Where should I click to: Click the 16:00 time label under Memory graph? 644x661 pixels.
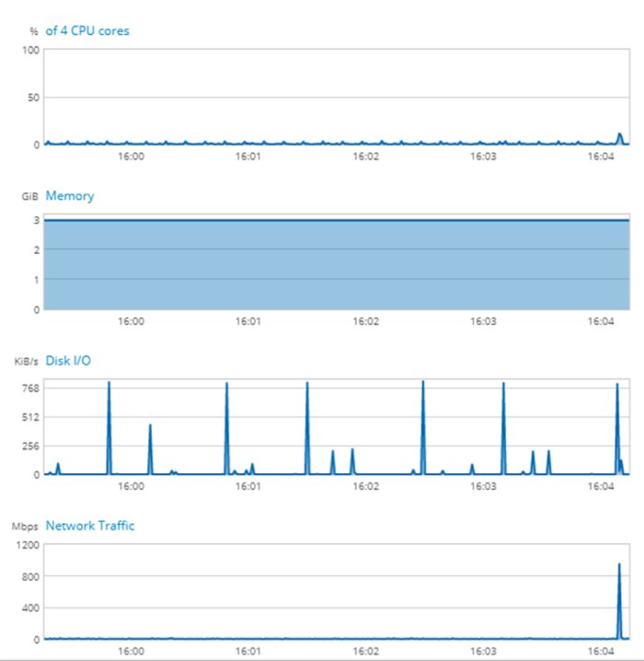click(132, 321)
